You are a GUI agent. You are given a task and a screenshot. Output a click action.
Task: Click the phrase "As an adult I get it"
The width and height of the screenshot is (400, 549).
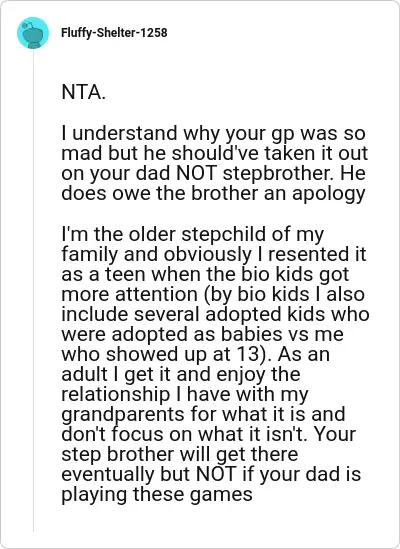pos(195,364)
